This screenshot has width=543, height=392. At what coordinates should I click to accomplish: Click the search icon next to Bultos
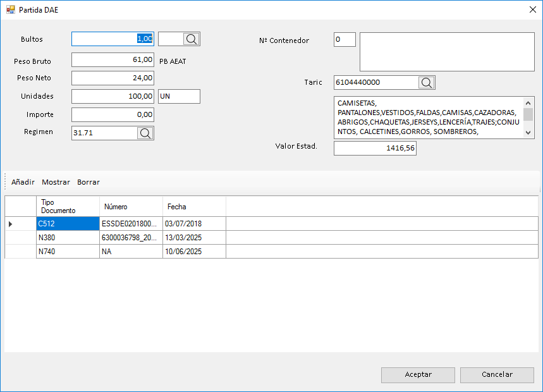192,39
